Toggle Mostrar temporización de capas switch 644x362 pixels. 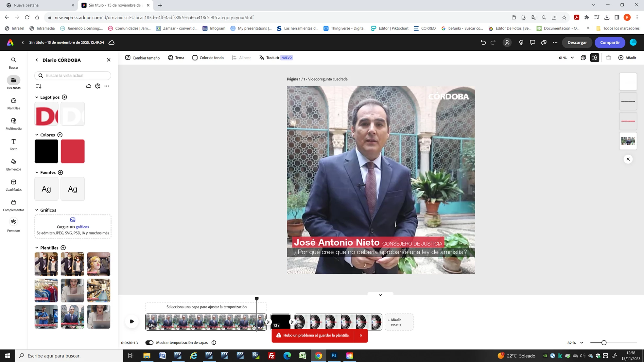coord(149,342)
